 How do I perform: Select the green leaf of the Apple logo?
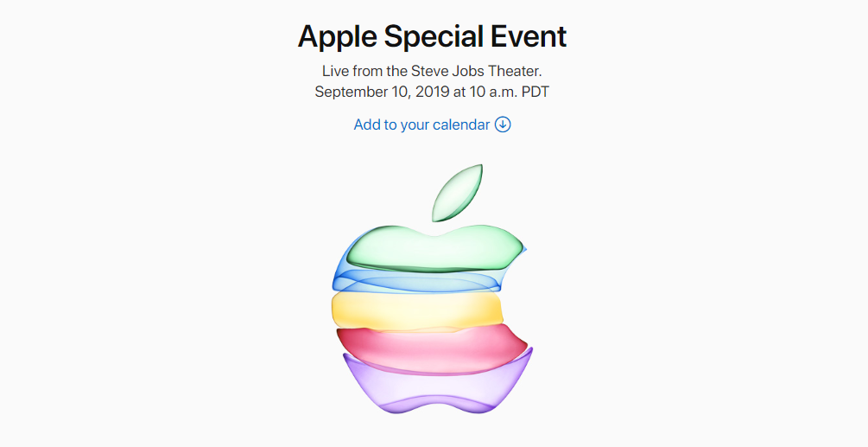(457, 193)
